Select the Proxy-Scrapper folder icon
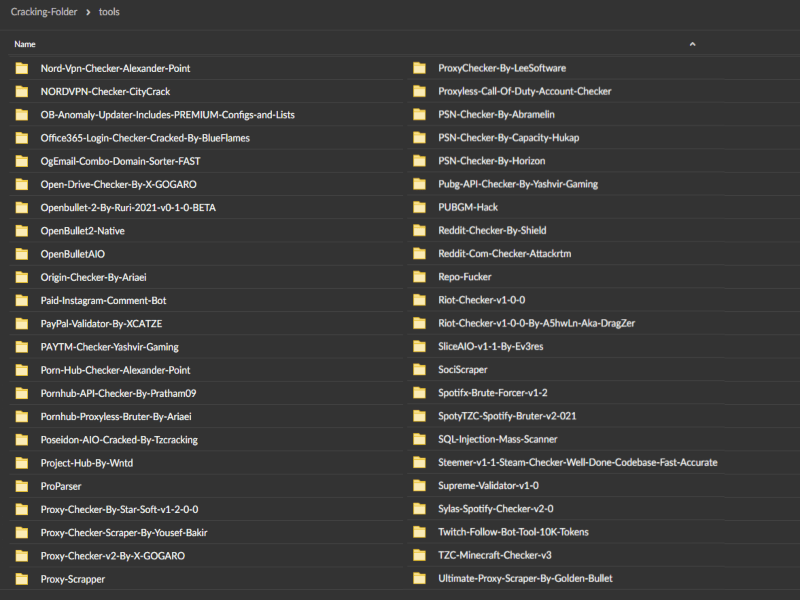The width and height of the screenshot is (800, 600). pyautogui.click(x=21, y=579)
